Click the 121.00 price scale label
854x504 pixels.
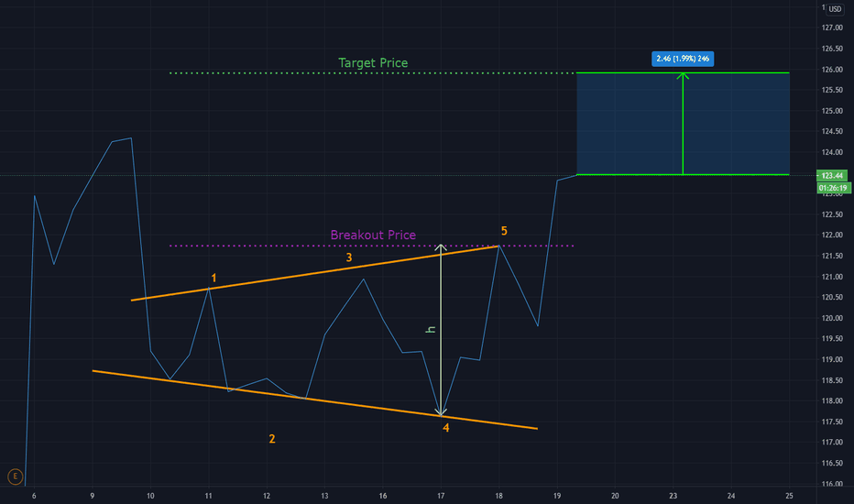(x=832, y=277)
